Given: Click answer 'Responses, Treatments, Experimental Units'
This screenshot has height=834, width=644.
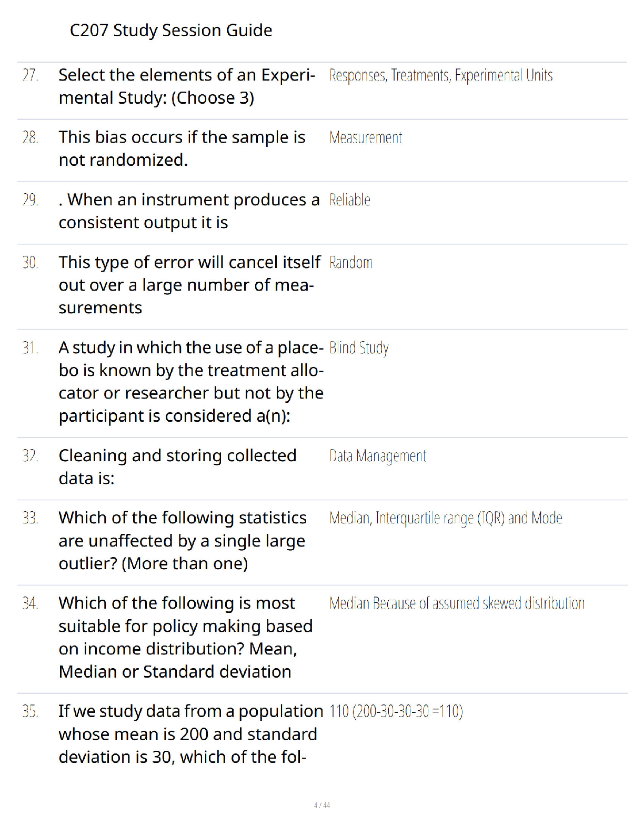Looking at the screenshot, I should (441, 76).
